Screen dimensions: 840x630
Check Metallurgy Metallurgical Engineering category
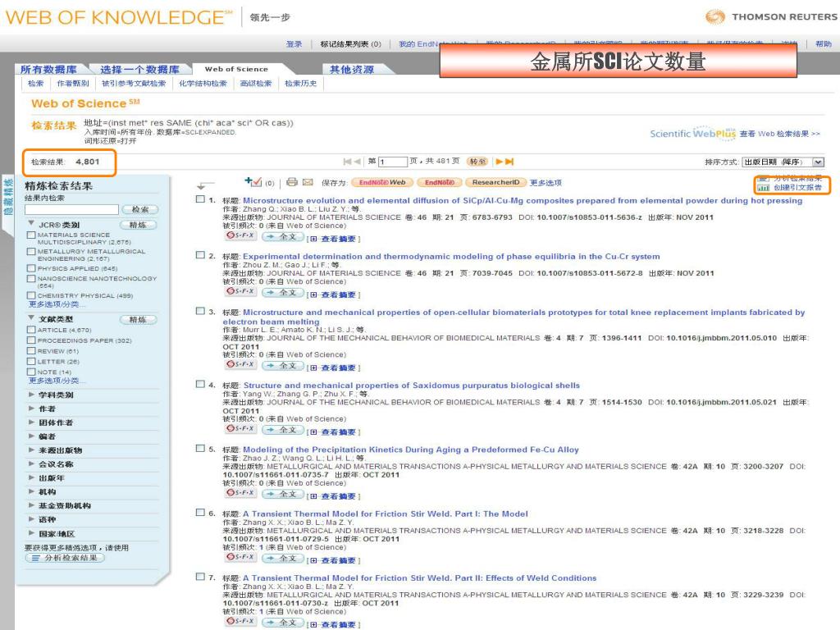click(31, 251)
